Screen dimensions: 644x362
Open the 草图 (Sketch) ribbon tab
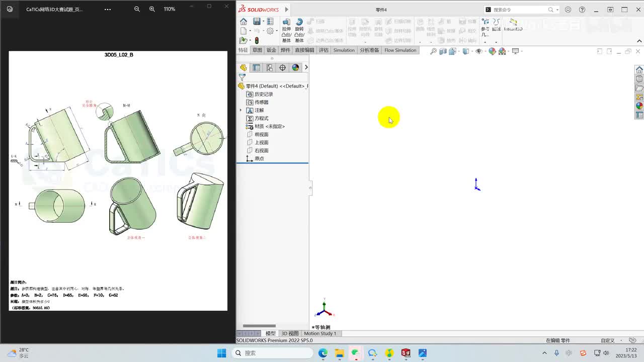257,50
